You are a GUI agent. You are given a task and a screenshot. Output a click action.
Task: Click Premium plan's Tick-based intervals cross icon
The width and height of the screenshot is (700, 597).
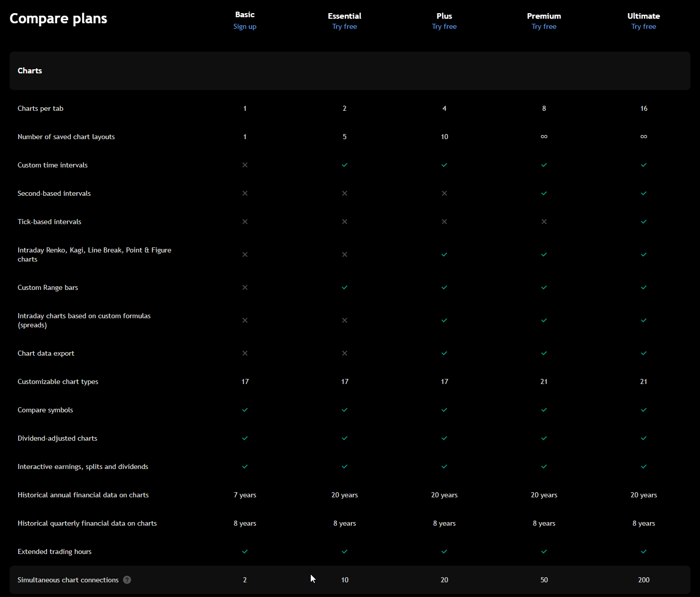[544, 222]
